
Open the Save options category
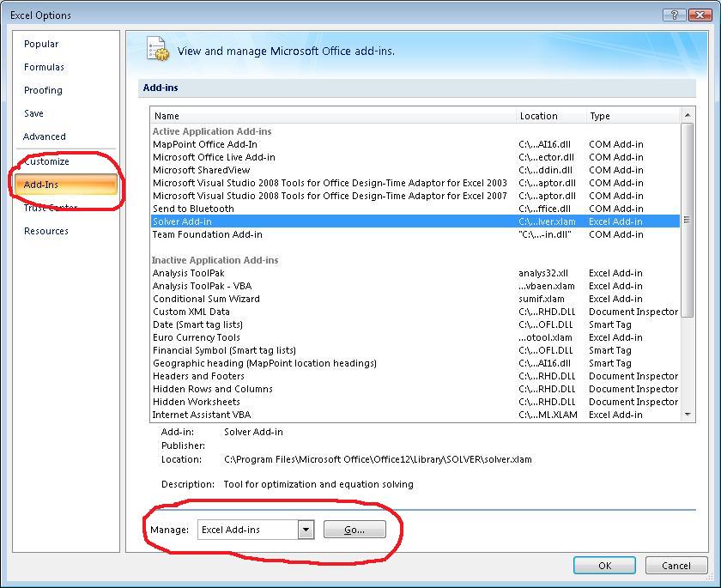tap(34, 113)
